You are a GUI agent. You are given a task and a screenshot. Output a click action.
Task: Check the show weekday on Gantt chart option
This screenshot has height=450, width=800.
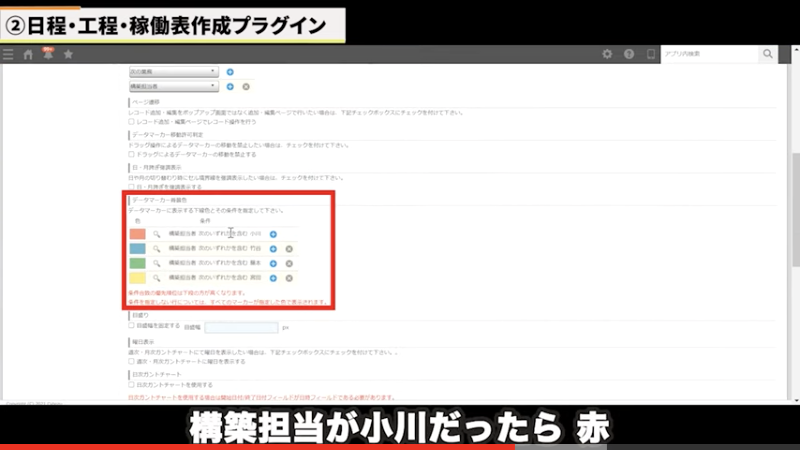pos(131,361)
